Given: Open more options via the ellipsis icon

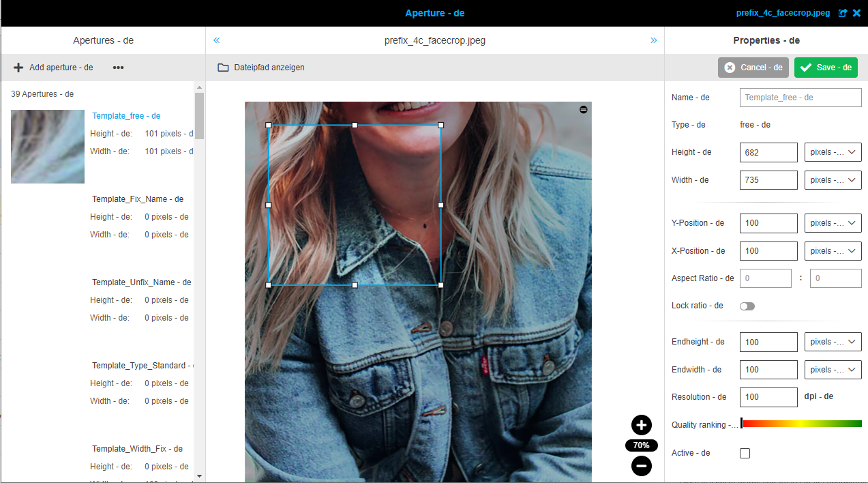Looking at the screenshot, I should (x=118, y=67).
